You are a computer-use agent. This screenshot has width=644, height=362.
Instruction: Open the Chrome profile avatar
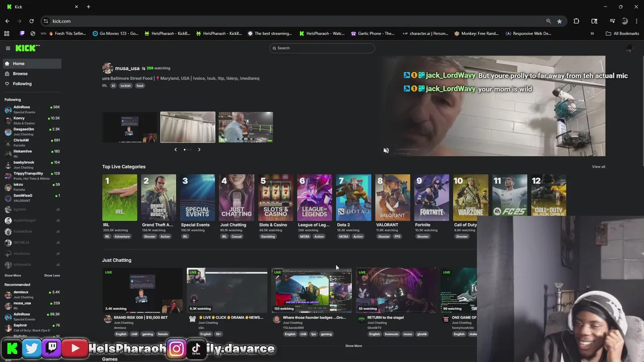point(625,21)
